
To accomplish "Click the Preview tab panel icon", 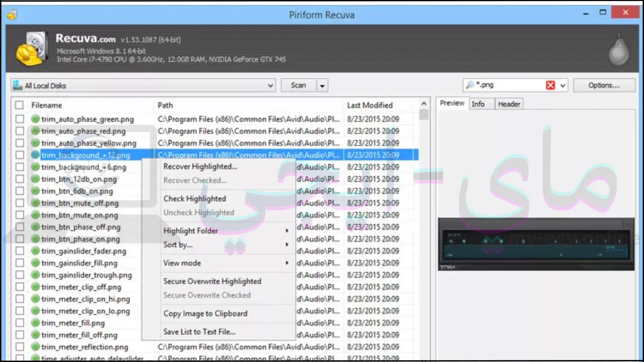I will click(x=452, y=104).
